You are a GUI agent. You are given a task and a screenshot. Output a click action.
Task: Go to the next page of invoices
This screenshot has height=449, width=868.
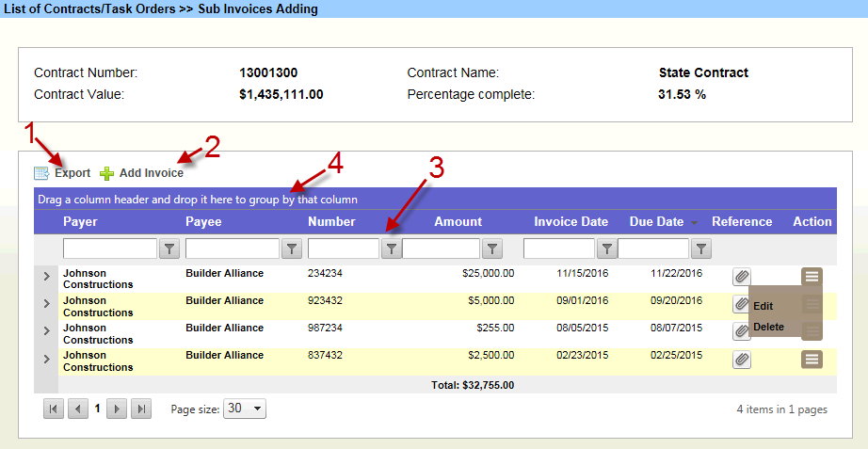[118, 409]
